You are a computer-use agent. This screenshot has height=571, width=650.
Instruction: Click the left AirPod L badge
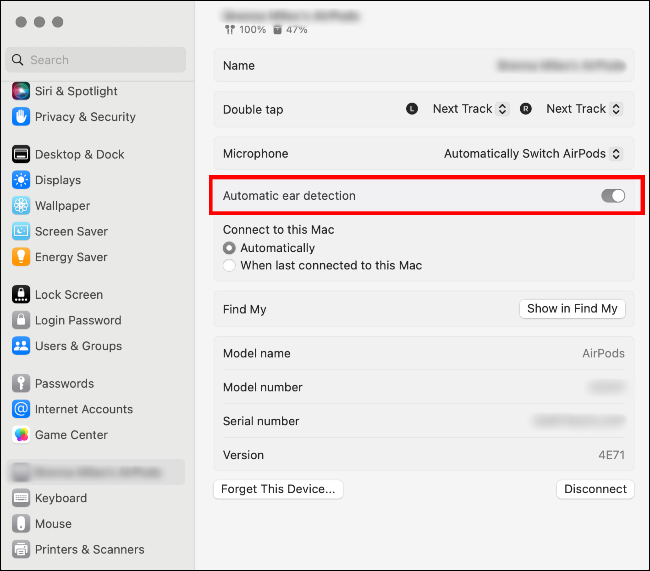point(412,109)
